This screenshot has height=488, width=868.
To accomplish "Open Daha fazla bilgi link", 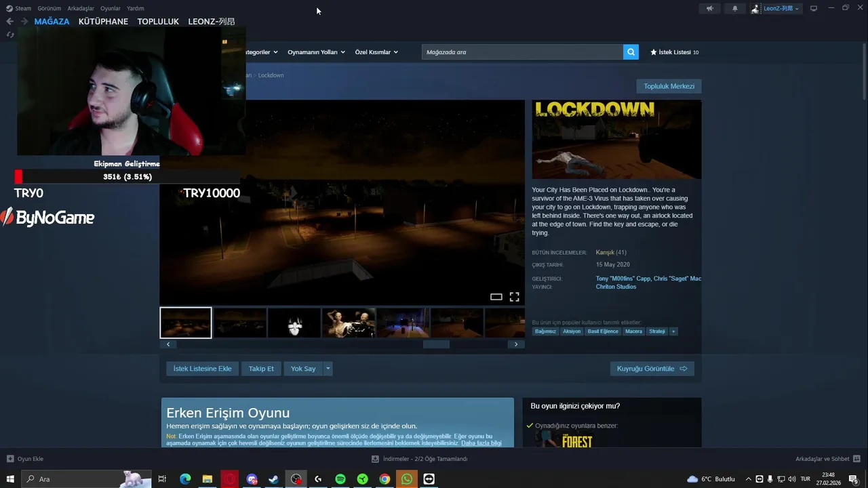I will (x=481, y=443).
